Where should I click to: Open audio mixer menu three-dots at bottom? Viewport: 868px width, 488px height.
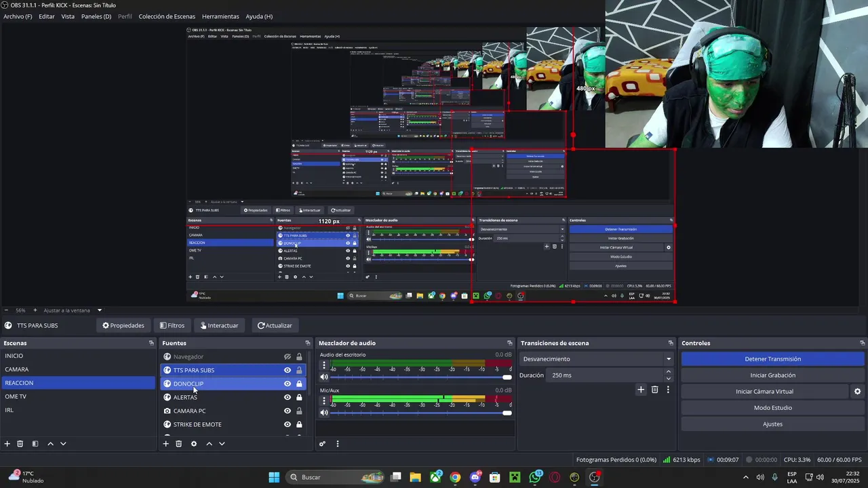338,444
